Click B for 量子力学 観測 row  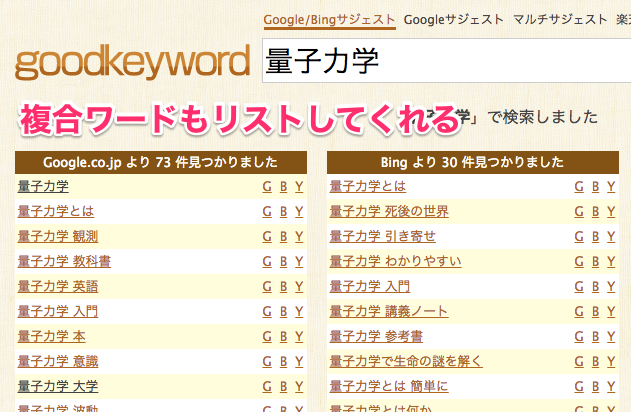point(283,236)
